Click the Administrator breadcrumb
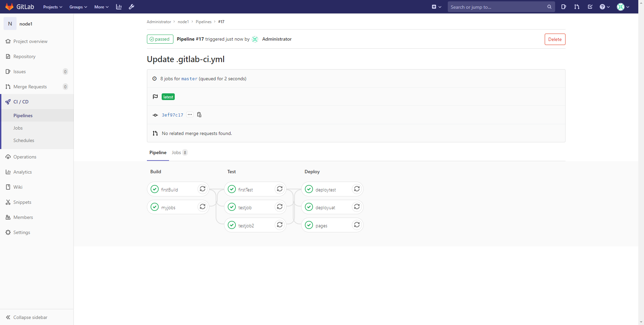This screenshot has width=644, height=325. [159, 22]
